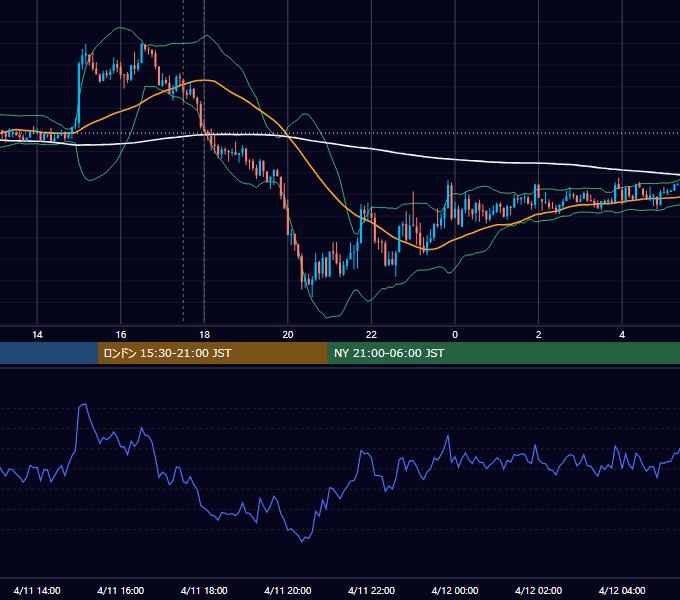Select the NY 21:00-06:00 JST session bar
Viewport: 680px width, 600px height.
pos(503,353)
